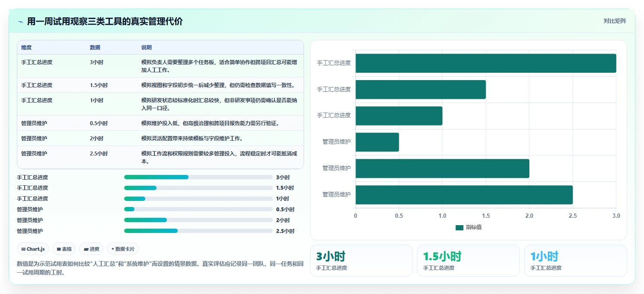Select the 表格 chip
Screen dimensions: 644x294
click(64, 249)
